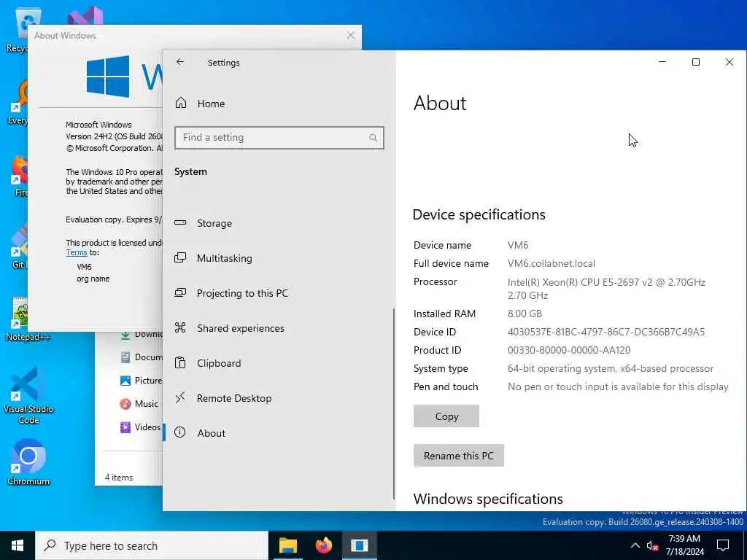This screenshot has height=560, width=747.
Task: Click the VM6.collabnet.local full device name
Action: (x=551, y=263)
